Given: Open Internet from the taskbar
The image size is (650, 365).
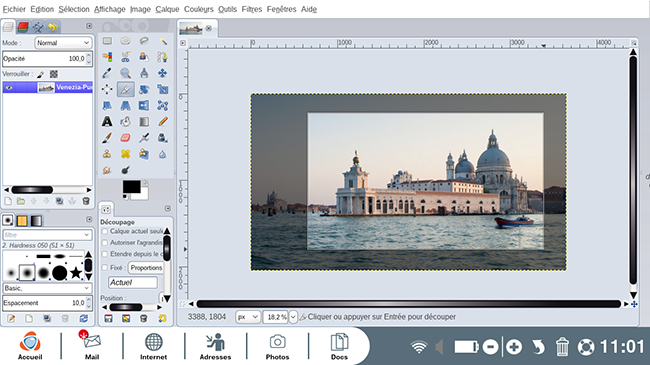Looking at the screenshot, I should 153,346.
